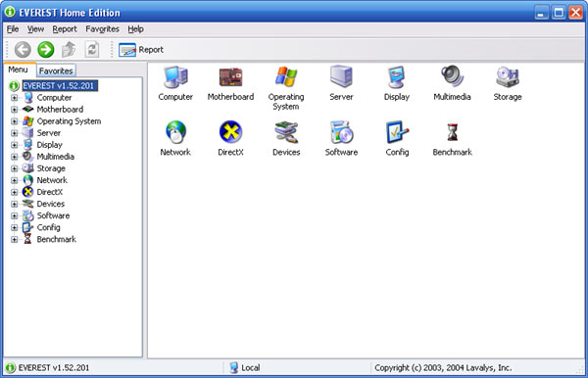Viewport: 588px width, 378px height.
Task: Select Operating System in the tree
Action: pyautogui.click(x=69, y=121)
